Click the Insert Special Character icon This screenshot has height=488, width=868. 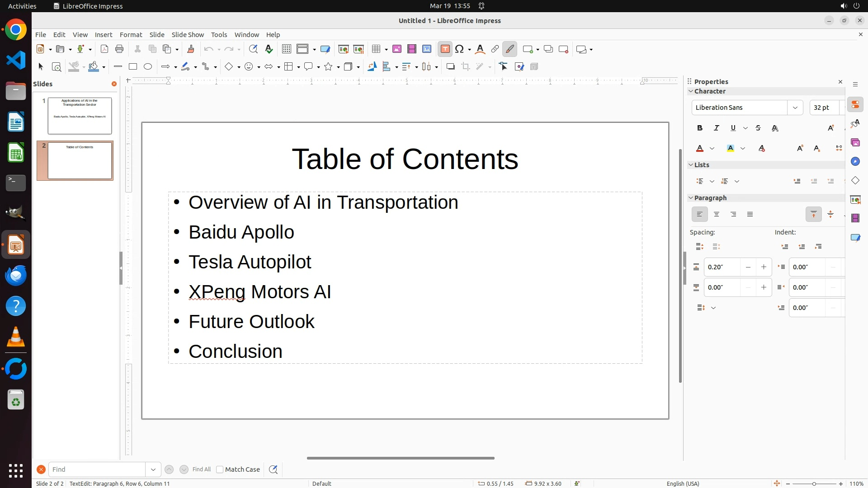click(459, 49)
